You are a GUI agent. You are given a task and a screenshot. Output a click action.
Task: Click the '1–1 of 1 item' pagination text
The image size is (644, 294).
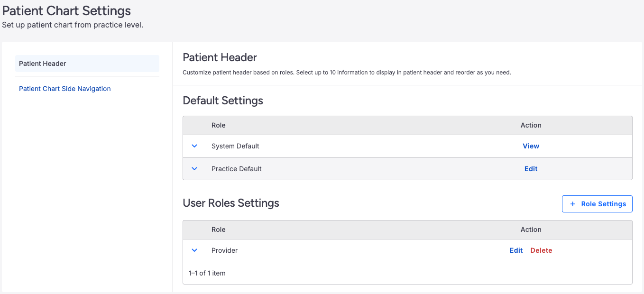point(207,273)
